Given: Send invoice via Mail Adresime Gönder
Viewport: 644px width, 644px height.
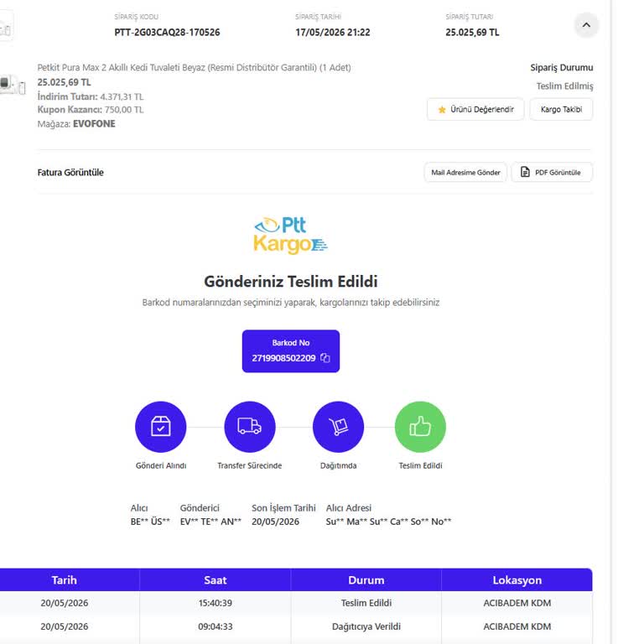Looking at the screenshot, I should point(465,173).
